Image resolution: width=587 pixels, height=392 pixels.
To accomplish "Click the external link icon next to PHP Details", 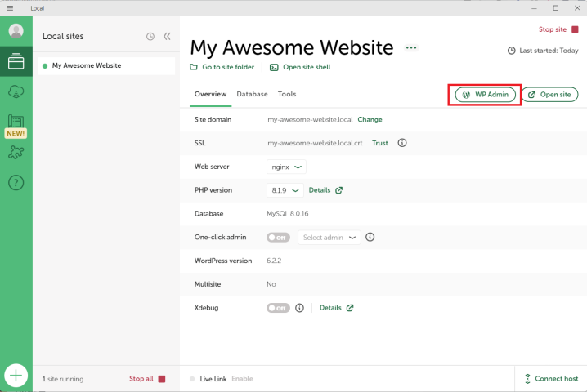I will coord(338,190).
